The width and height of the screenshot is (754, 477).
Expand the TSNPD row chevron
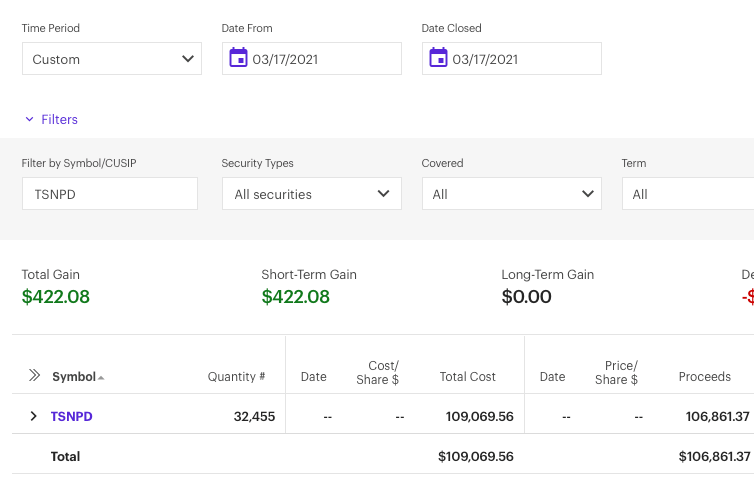point(33,416)
